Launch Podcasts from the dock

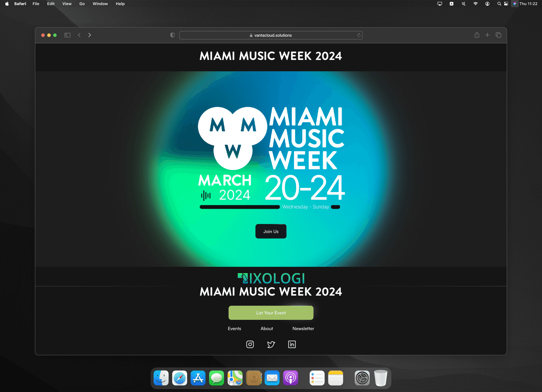tap(290, 378)
